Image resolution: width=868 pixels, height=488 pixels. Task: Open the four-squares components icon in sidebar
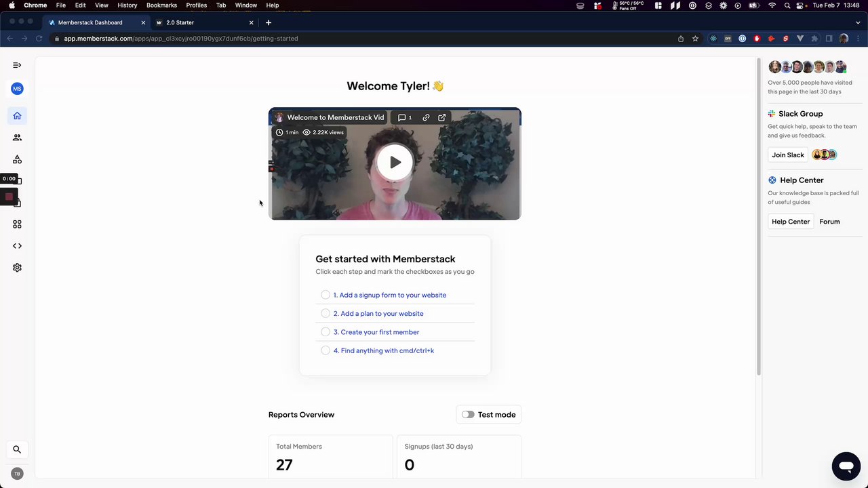click(x=17, y=224)
